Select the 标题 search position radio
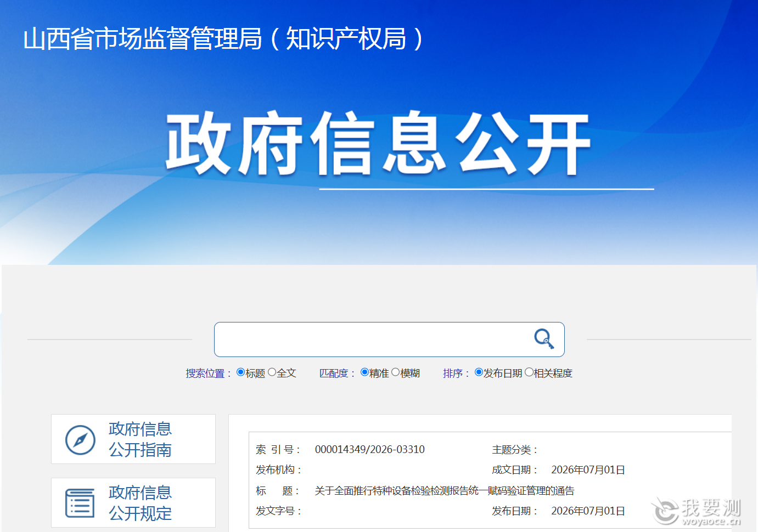 240,372
